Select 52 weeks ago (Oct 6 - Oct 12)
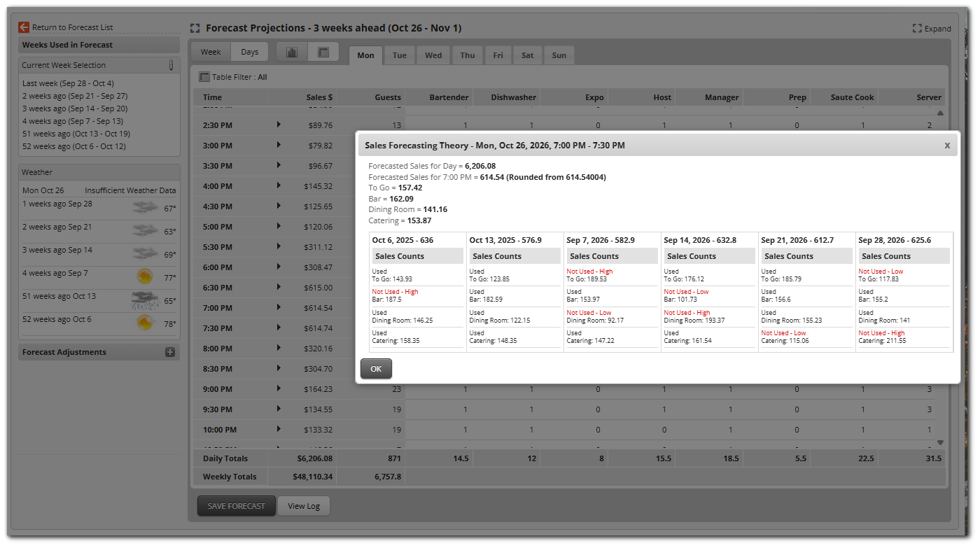 (74, 146)
